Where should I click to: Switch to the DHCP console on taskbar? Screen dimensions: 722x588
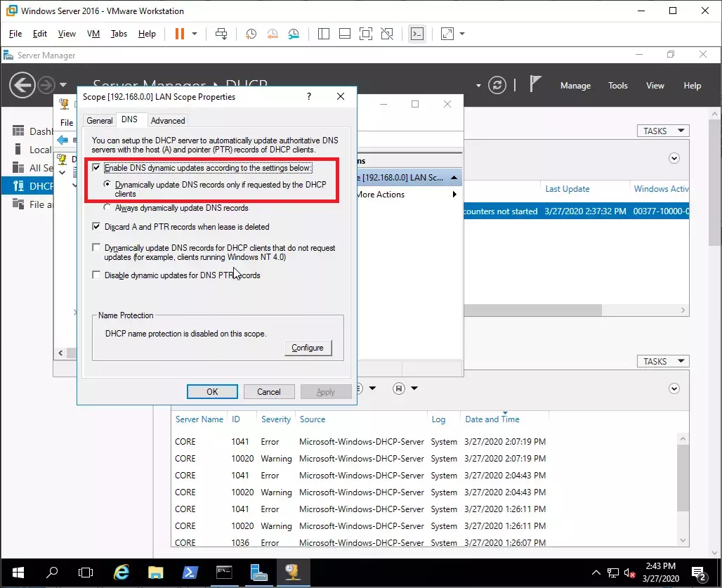tap(294, 573)
